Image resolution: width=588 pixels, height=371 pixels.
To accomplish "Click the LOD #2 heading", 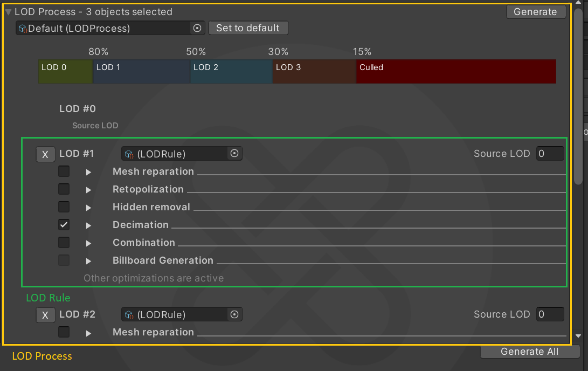I will click(77, 314).
